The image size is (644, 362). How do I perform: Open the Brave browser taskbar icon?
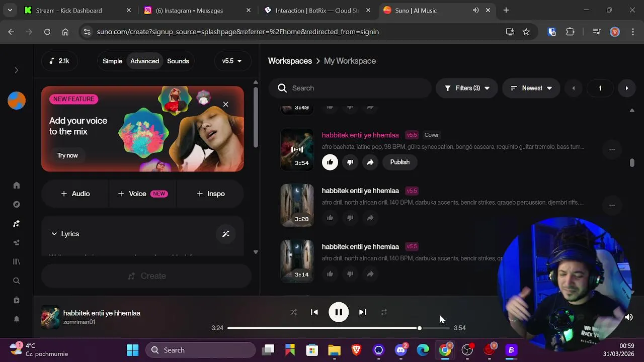356,350
